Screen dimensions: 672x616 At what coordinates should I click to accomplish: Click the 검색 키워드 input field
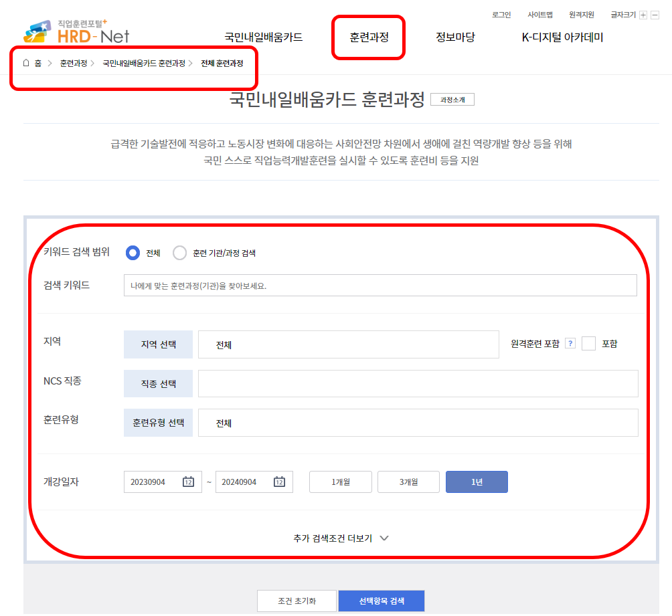point(380,285)
